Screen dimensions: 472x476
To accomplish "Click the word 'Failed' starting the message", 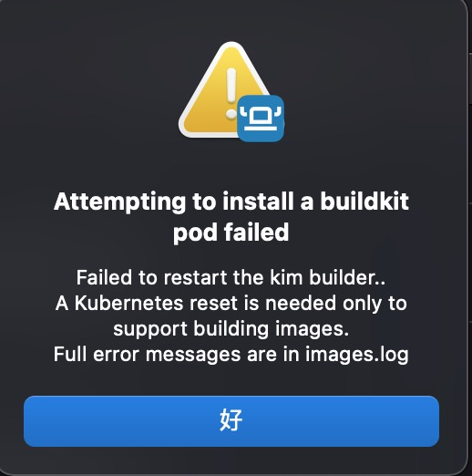I will click(x=104, y=277).
